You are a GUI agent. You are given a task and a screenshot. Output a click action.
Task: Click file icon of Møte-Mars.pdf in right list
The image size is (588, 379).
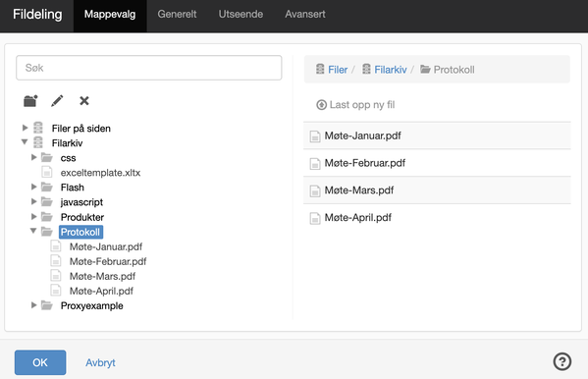click(x=315, y=190)
